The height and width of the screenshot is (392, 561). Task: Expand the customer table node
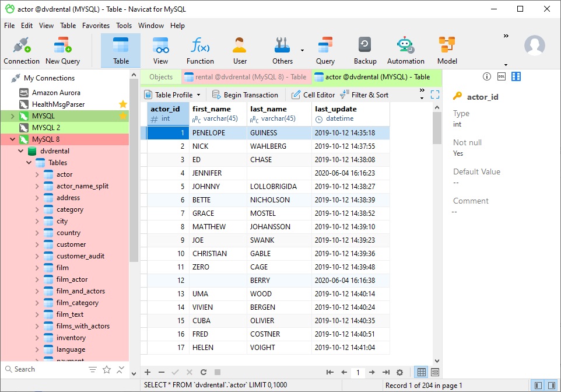pyautogui.click(x=37, y=244)
